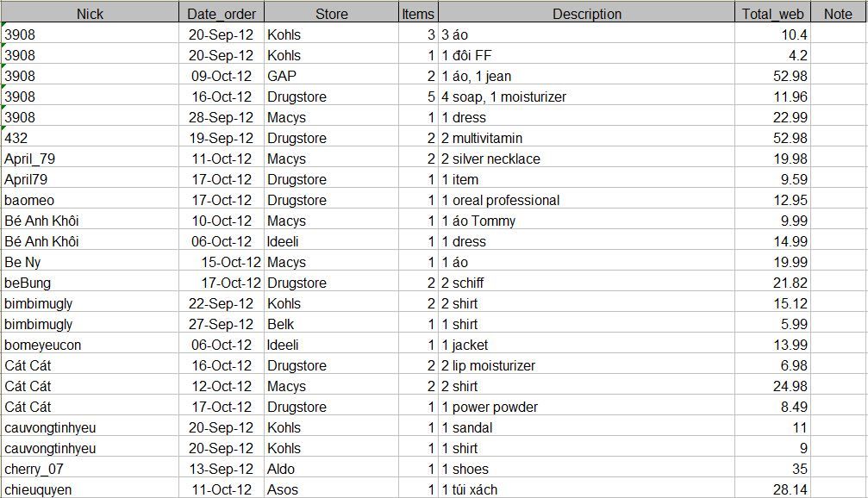Click the Items column header

(419, 14)
